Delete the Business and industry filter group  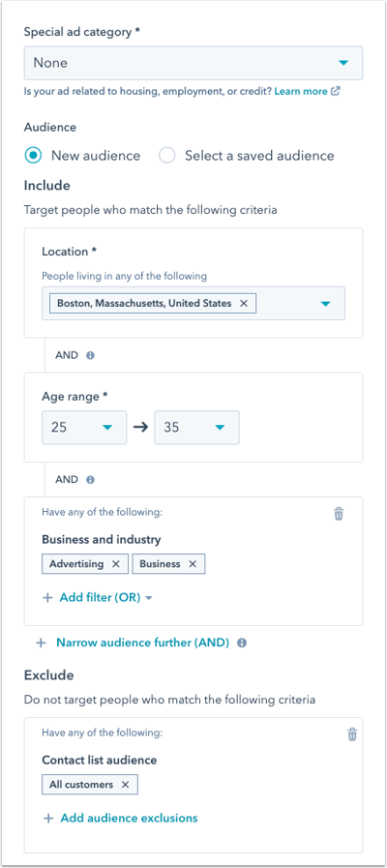pos(339,514)
